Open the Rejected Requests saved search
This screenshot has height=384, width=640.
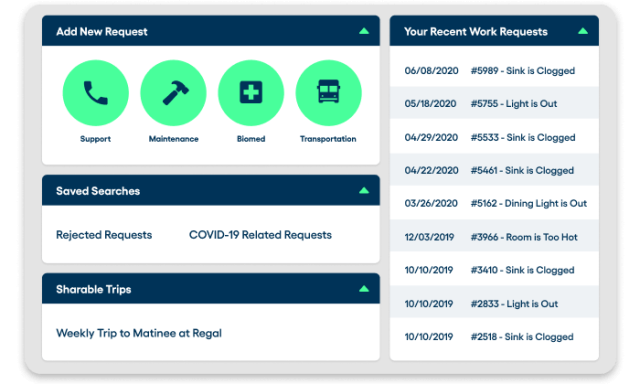tap(104, 235)
